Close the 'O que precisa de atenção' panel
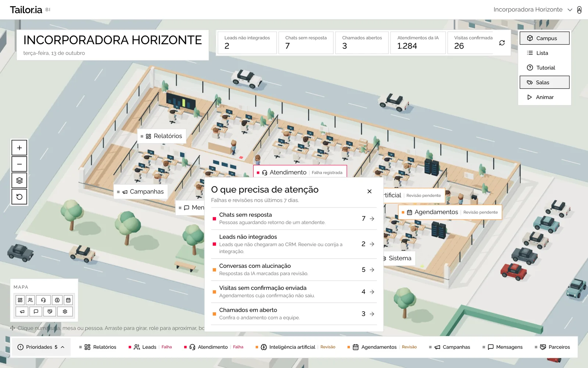The height and width of the screenshot is (368, 588). pyautogui.click(x=369, y=191)
